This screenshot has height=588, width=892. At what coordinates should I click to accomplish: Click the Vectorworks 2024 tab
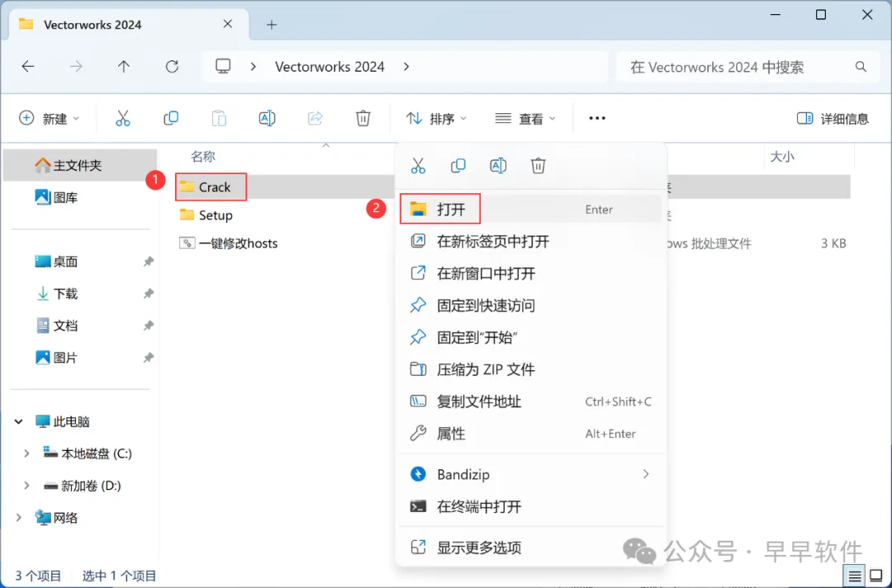(x=130, y=25)
